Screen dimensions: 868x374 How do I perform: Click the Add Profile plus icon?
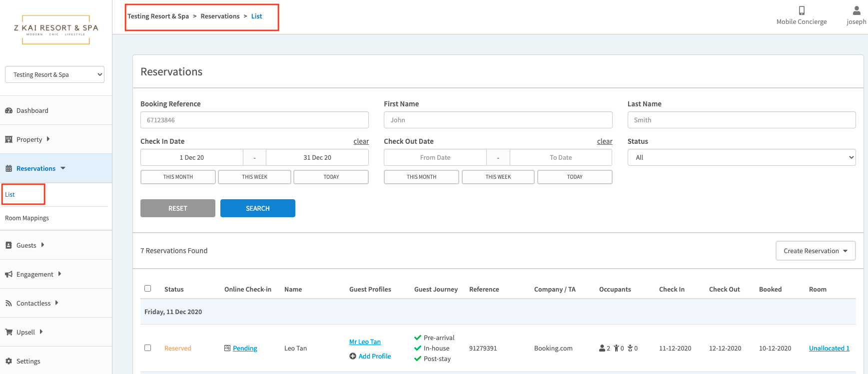pos(353,356)
